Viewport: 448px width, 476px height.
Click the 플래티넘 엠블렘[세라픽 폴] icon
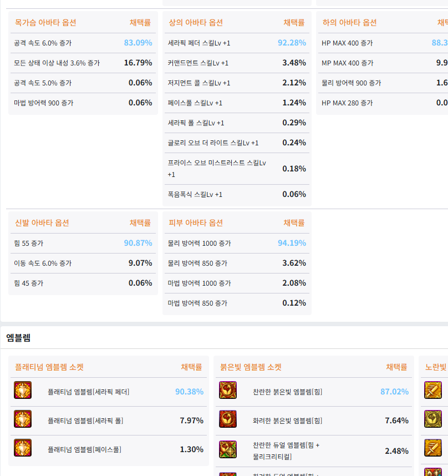click(x=23, y=419)
